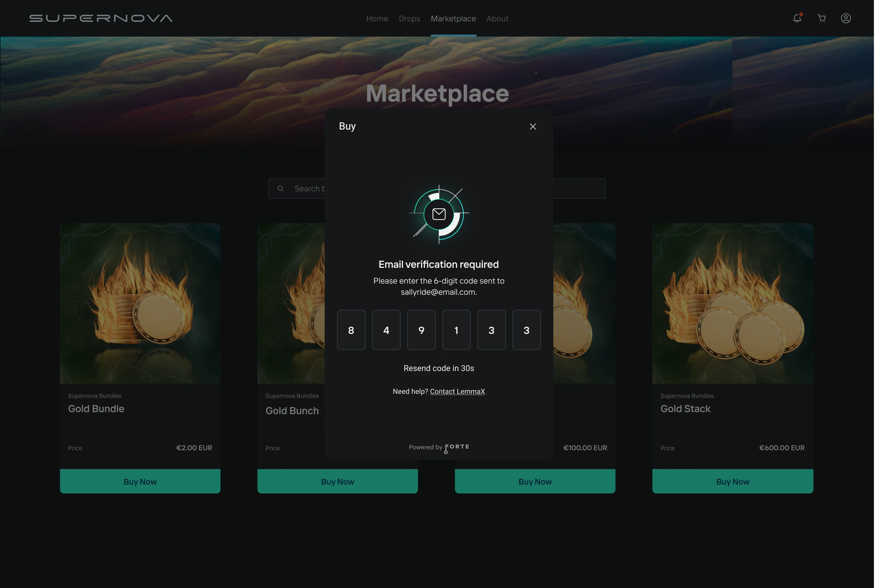Viewport: 878px width, 588px height.
Task: Click the Gold Bundle product image
Action: coord(140,303)
